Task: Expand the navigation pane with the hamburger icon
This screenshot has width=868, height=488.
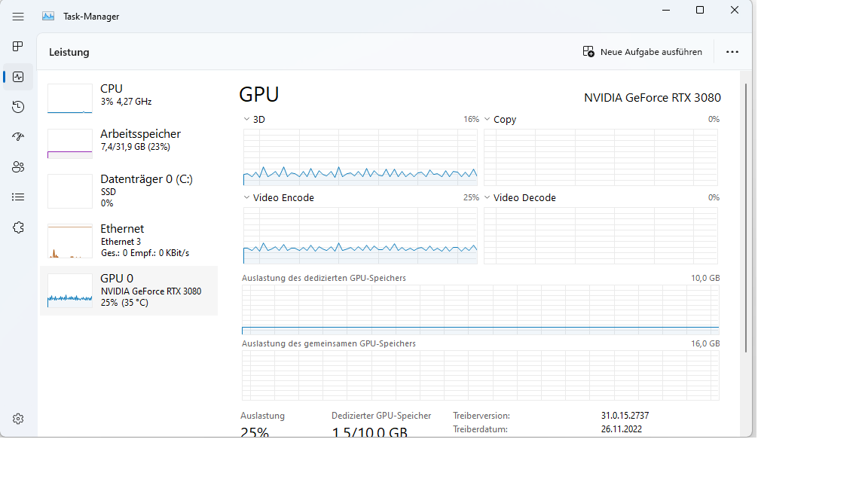Action: click(17, 16)
